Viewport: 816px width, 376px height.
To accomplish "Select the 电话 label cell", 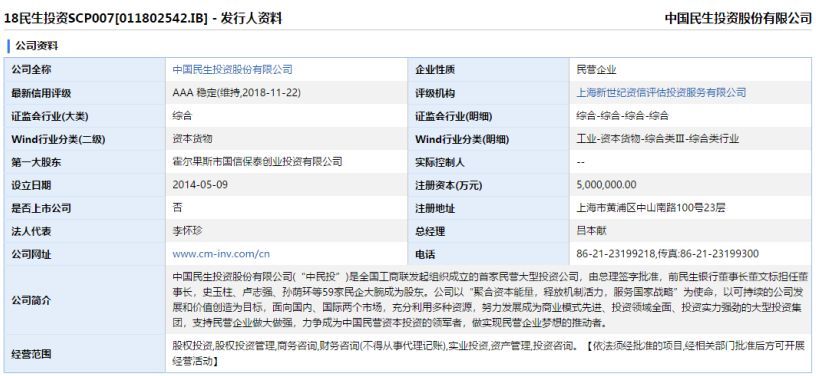I will 489,255.
